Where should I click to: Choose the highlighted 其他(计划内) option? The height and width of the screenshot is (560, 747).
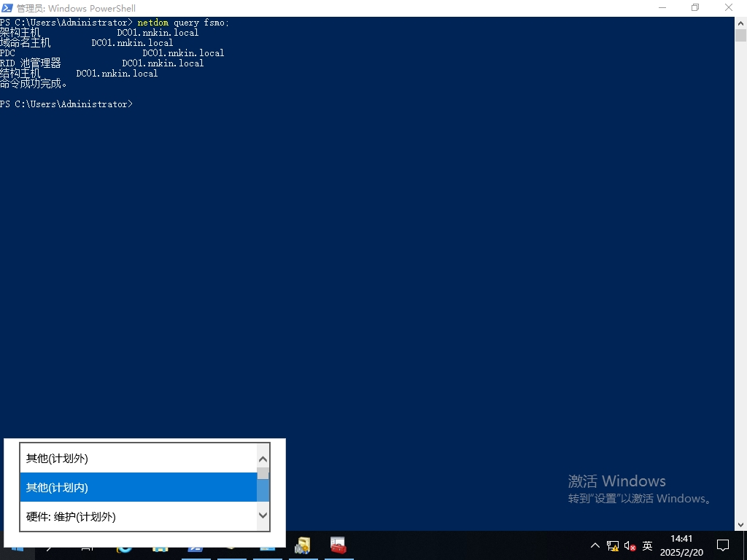(x=139, y=487)
